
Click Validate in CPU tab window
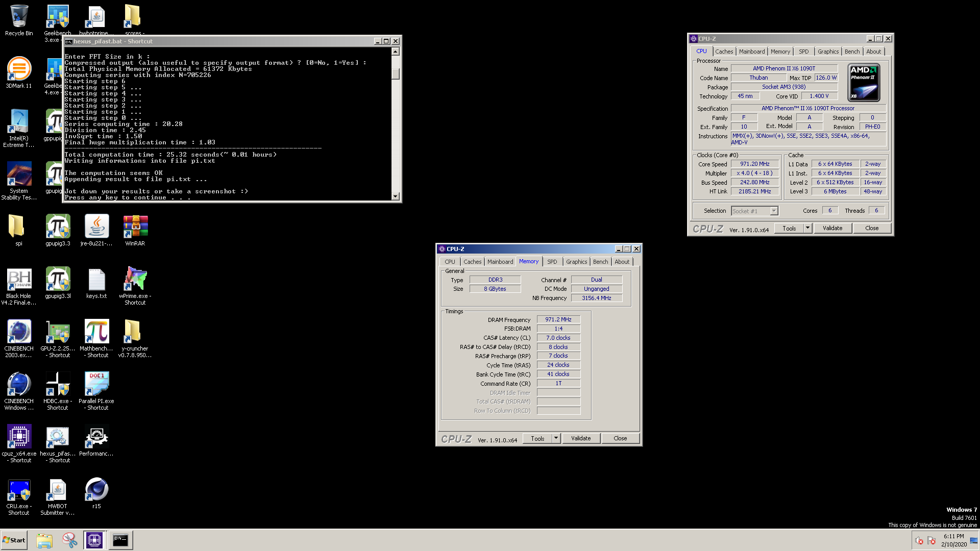(x=832, y=228)
